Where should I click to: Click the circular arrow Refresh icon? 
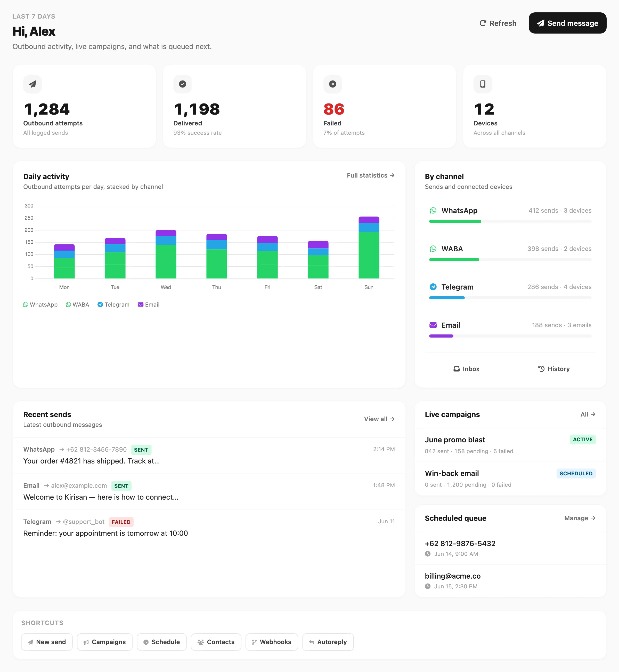tap(483, 23)
